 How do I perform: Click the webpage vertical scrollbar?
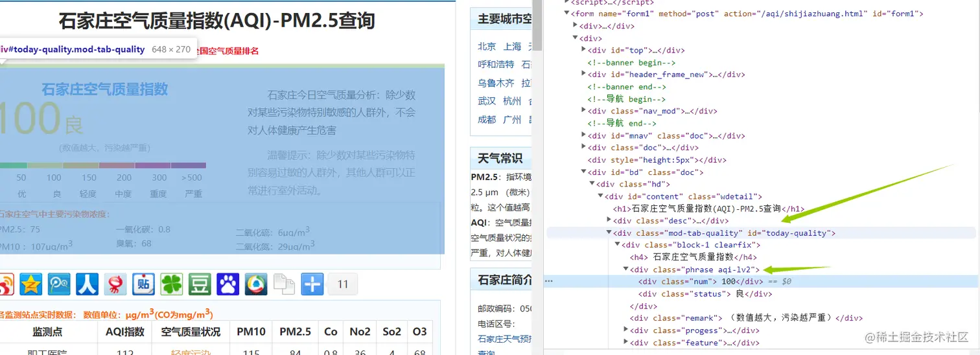click(x=537, y=177)
